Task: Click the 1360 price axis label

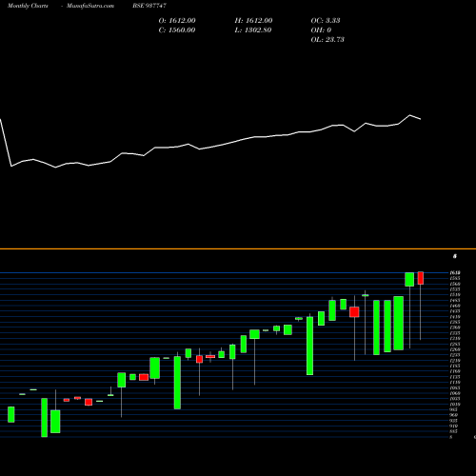Action: (x=455, y=327)
